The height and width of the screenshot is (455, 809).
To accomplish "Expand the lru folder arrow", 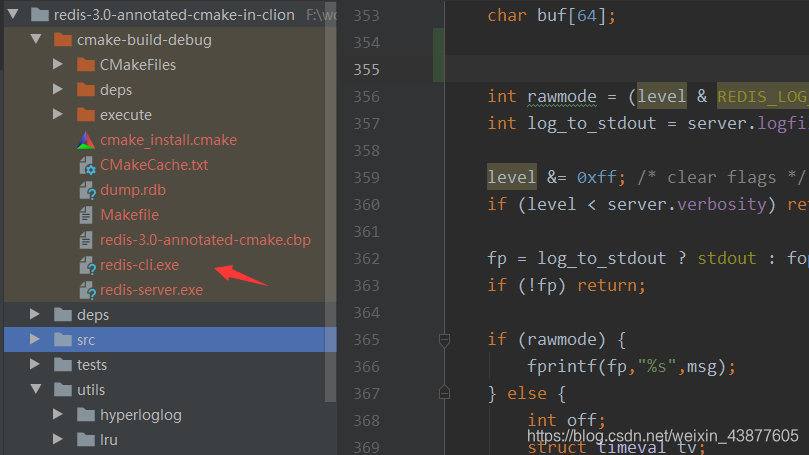I will tap(58, 439).
